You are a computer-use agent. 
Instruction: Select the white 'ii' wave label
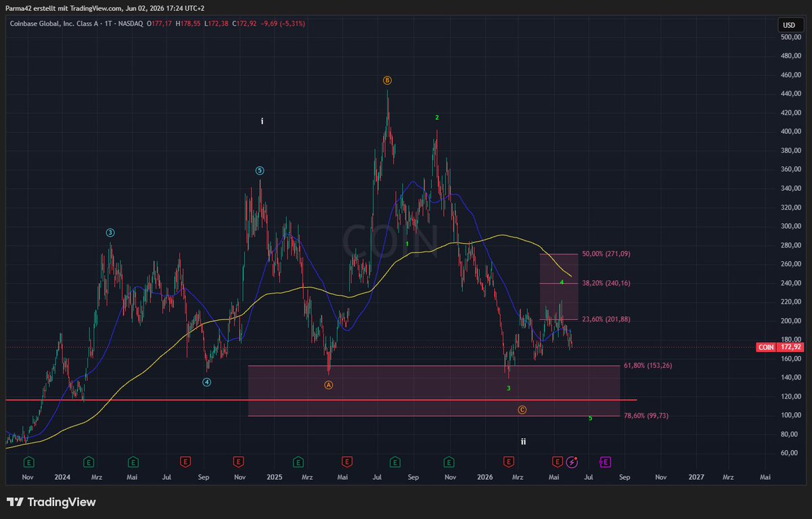pos(523,442)
